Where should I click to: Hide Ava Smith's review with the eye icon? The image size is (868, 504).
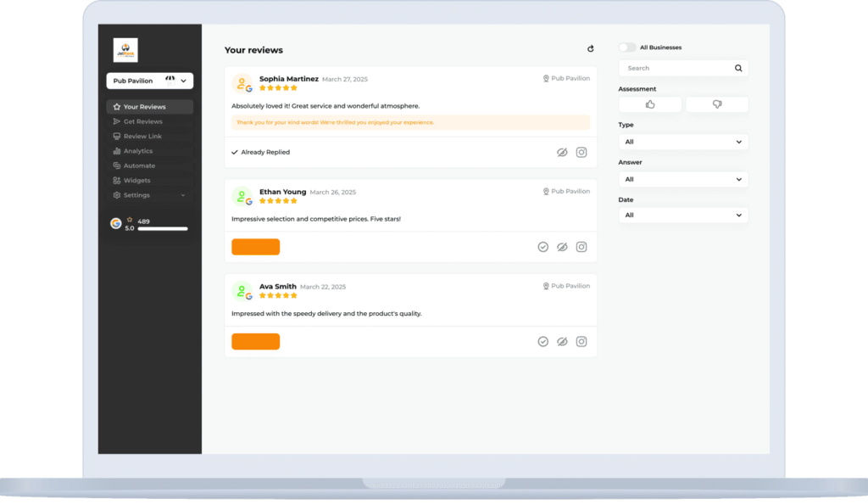click(563, 342)
